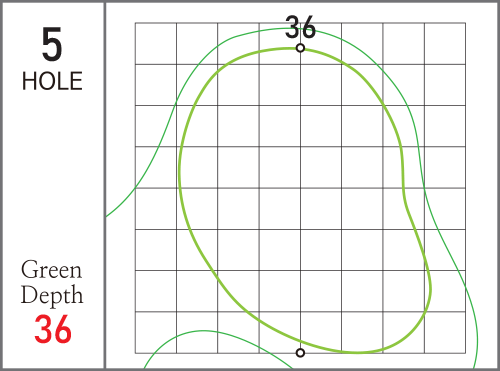Click the word Depth in the side panel
The image size is (500, 371).
[52, 295]
